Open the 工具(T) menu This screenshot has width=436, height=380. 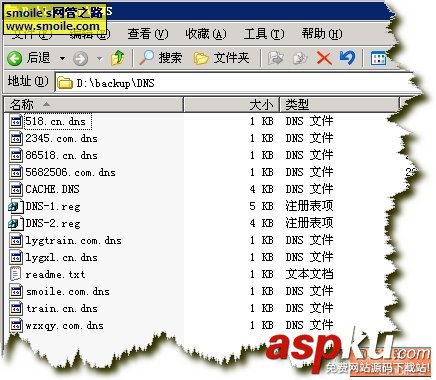click(264, 34)
